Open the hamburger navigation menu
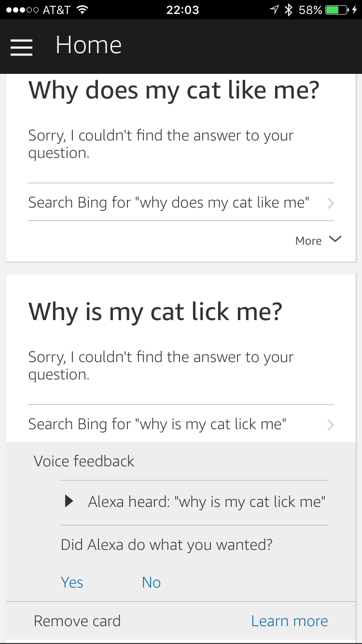 [21, 47]
